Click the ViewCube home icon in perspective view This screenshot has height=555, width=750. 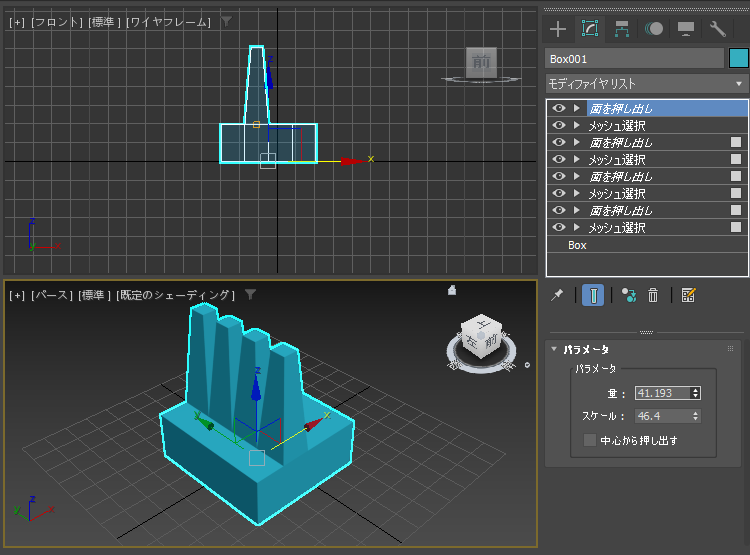pos(452,290)
